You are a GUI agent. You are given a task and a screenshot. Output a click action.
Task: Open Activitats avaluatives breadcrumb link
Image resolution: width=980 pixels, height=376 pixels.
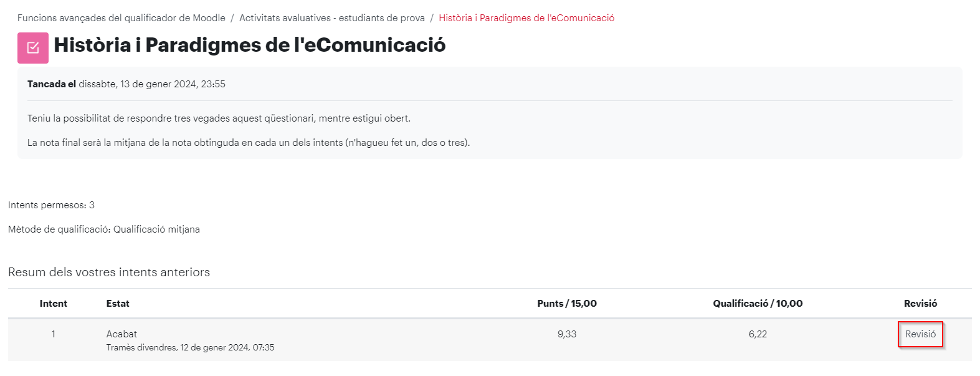tap(332, 18)
